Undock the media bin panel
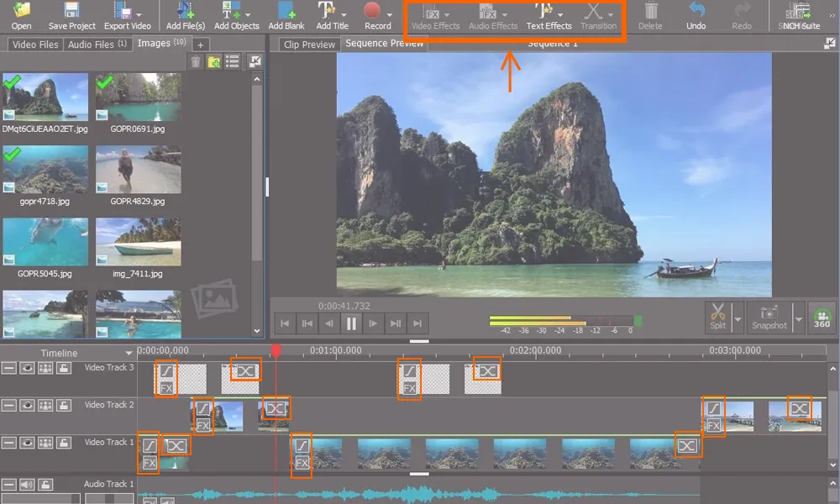The image size is (840, 504). (x=255, y=62)
